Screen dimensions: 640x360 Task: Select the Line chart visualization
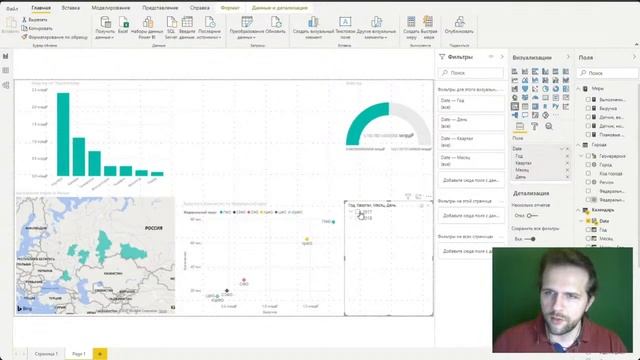coord(515,80)
